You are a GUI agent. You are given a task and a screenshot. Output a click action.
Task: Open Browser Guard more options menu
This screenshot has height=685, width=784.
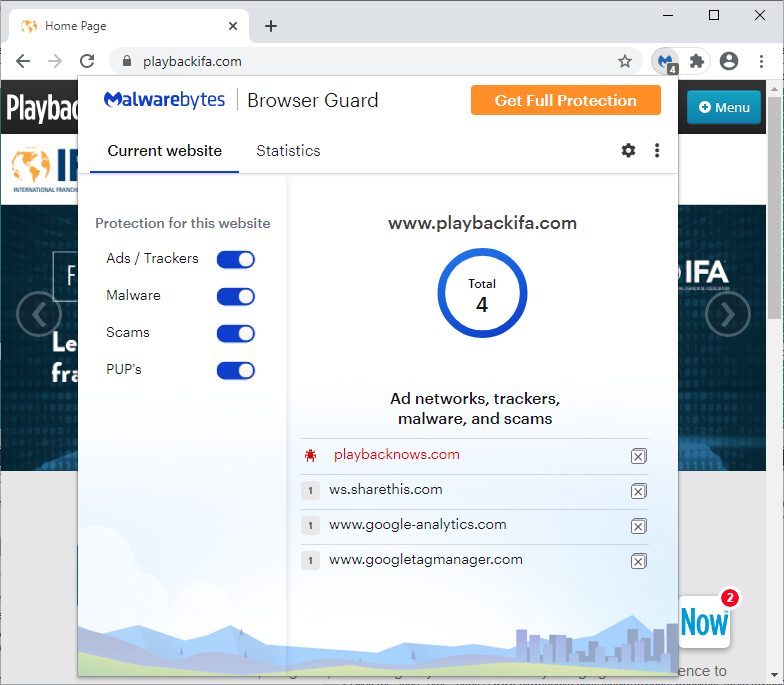point(656,150)
